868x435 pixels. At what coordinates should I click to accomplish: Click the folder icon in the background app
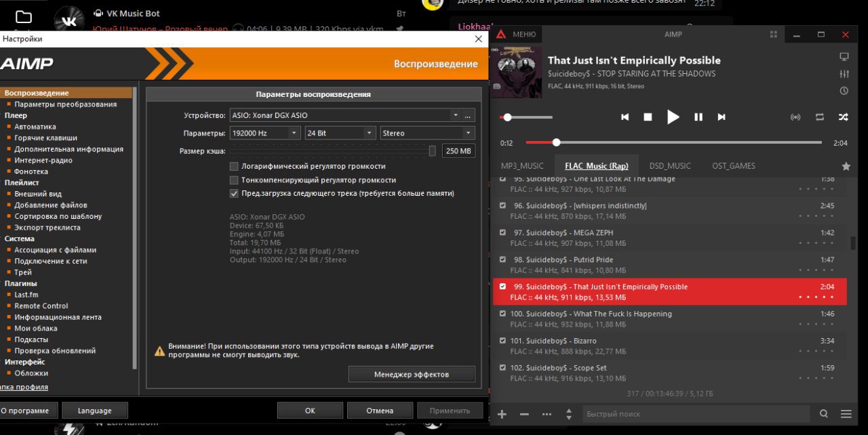tap(24, 17)
